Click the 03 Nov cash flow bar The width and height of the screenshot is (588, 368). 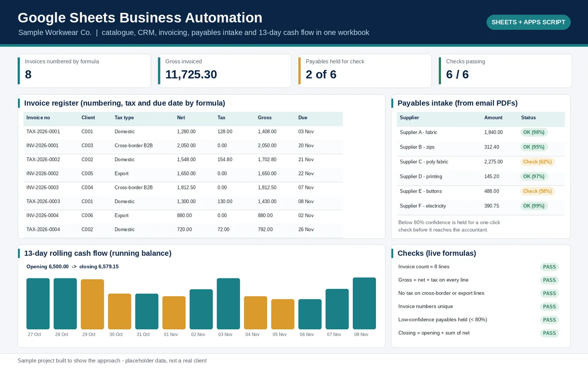click(228, 304)
